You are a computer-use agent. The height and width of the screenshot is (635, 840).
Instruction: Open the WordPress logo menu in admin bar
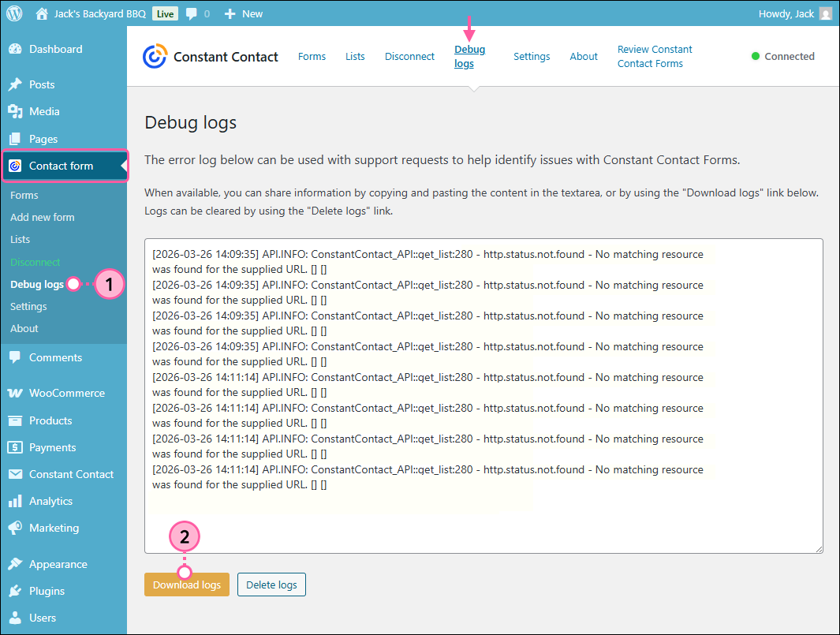[x=13, y=13]
